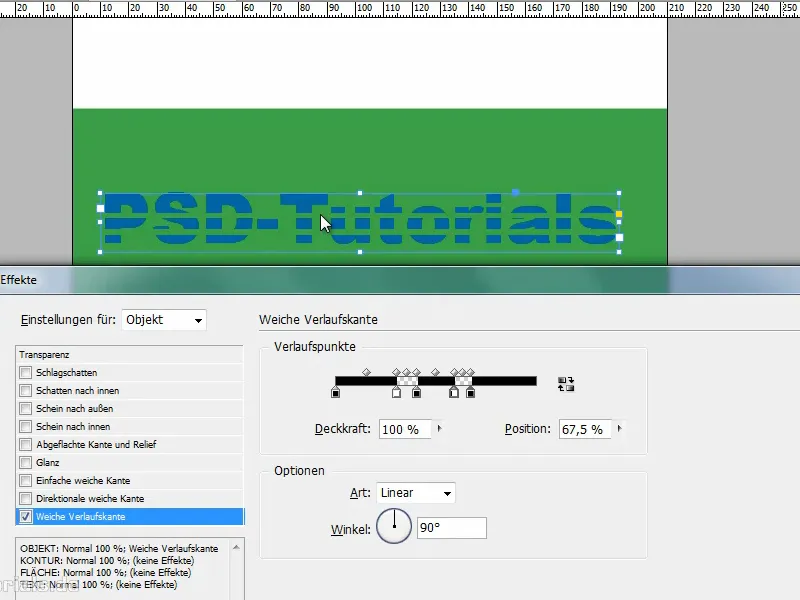This screenshot has width=800, height=600.
Task: Enable Abgeflachte Kante und Relief checkbox
Action: [26, 444]
